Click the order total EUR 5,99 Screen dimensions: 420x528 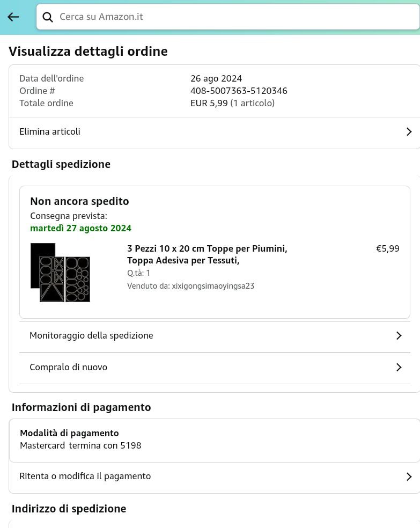[209, 103]
